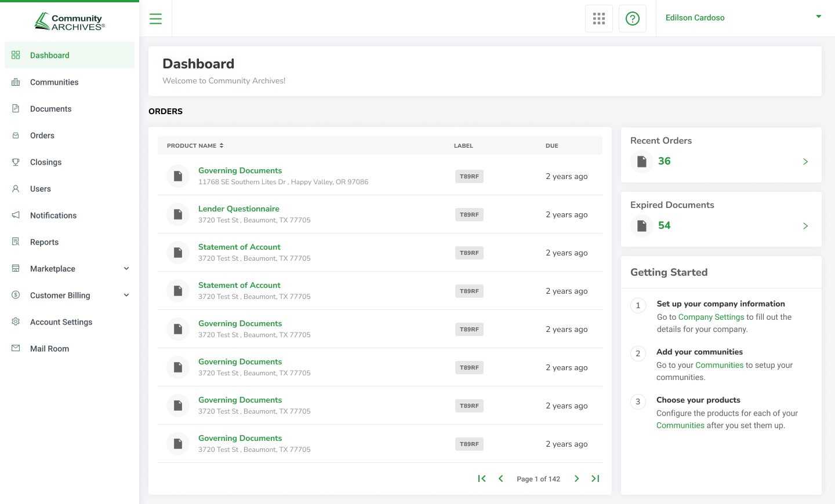
Task: Click the T89RF label on Lender Questionnaire row
Action: click(x=469, y=215)
